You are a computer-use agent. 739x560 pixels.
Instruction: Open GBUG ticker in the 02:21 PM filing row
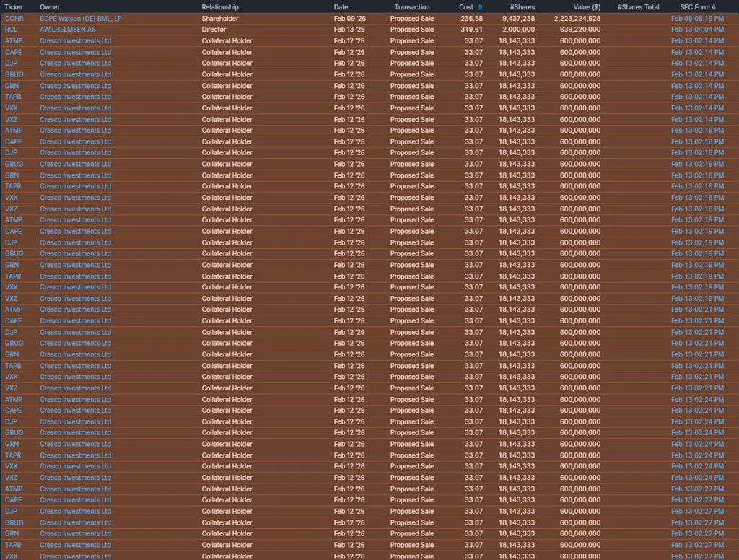pyautogui.click(x=14, y=344)
